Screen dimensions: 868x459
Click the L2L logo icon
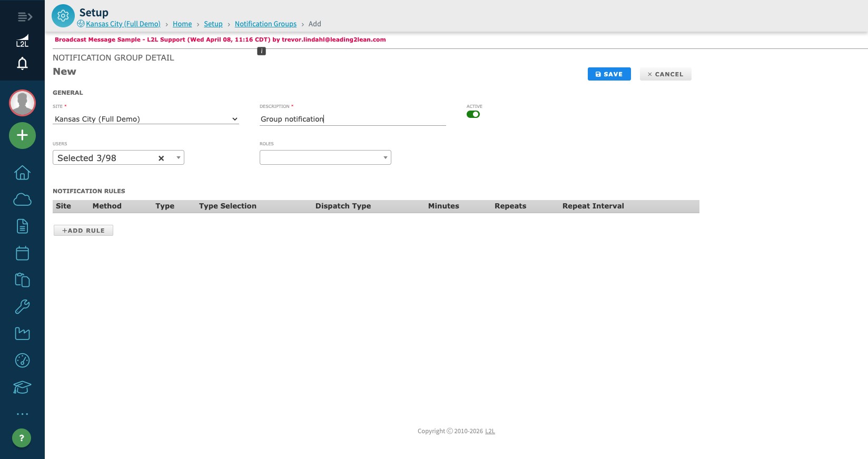(22, 41)
